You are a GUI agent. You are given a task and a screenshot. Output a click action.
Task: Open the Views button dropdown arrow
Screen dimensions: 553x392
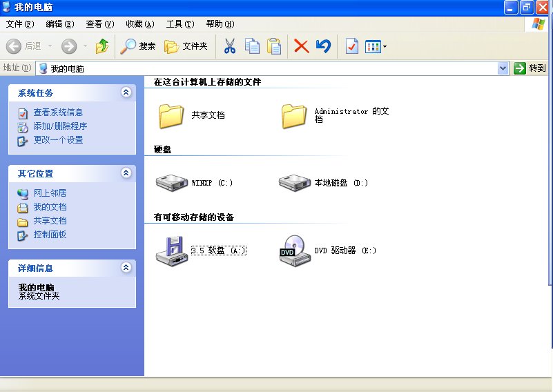(385, 46)
